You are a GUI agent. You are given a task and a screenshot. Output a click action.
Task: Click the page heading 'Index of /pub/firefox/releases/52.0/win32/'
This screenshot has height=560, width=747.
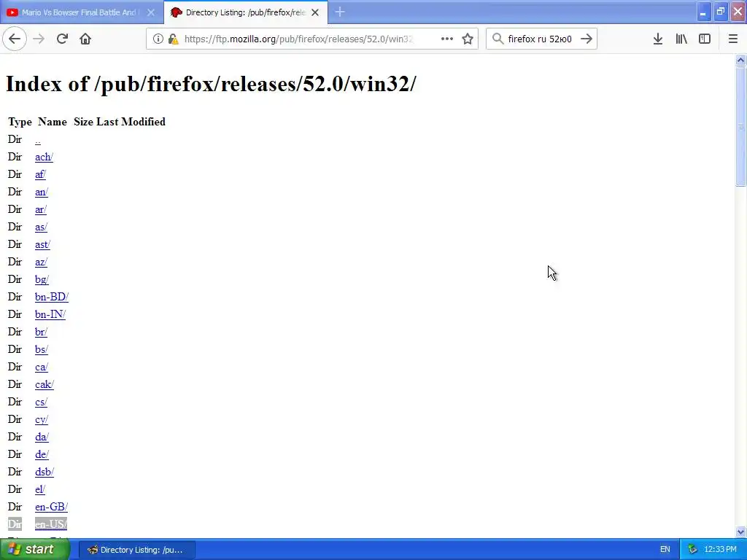(211, 84)
